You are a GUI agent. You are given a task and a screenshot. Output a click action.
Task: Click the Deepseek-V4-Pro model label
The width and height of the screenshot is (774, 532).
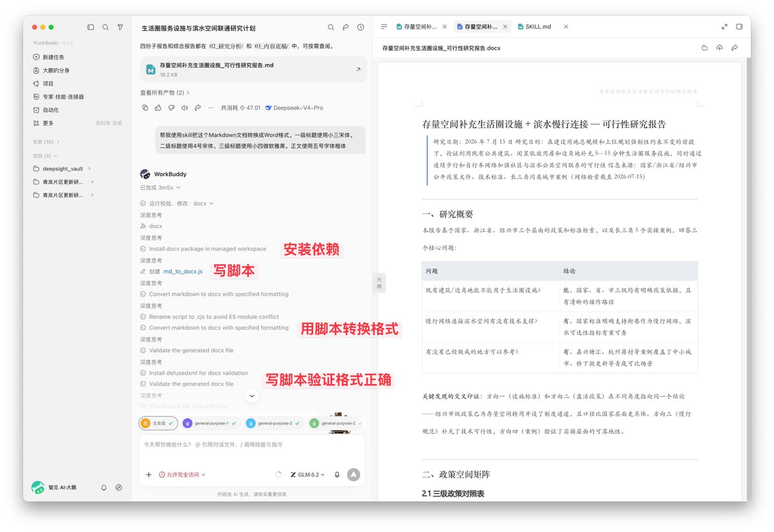click(x=293, y=108)
